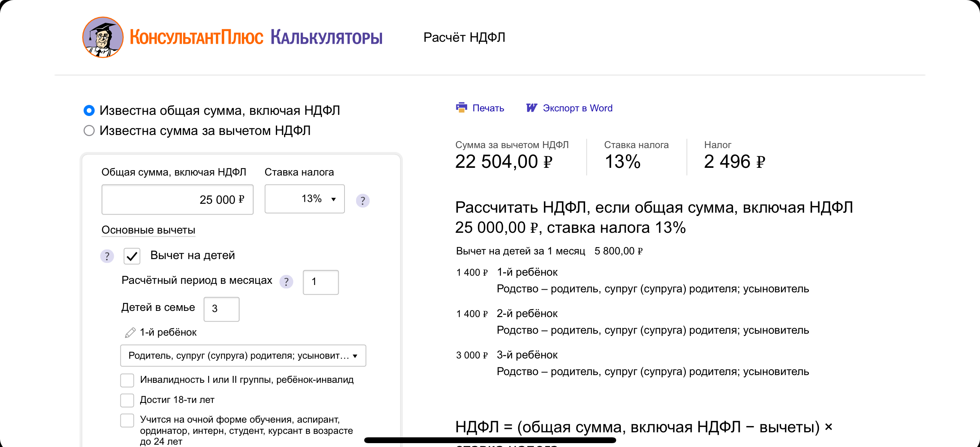Click pencil edit icon for 1-й ребёнок
This screenshot has height=447, width=980.
130,333
